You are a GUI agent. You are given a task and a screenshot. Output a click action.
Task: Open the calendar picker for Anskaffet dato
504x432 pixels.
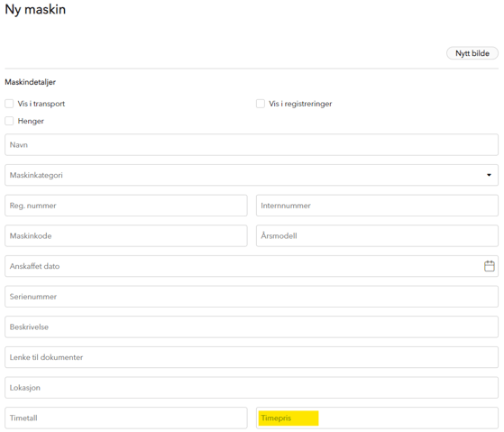tap(490, 266)
